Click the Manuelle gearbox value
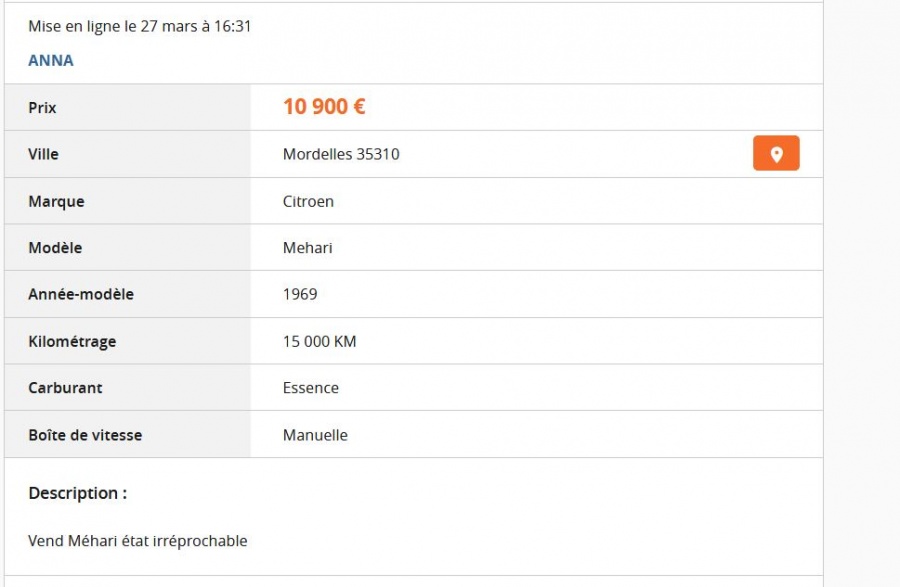The width and height of the screenshot is (900, 587). click(x=315, y=435)
